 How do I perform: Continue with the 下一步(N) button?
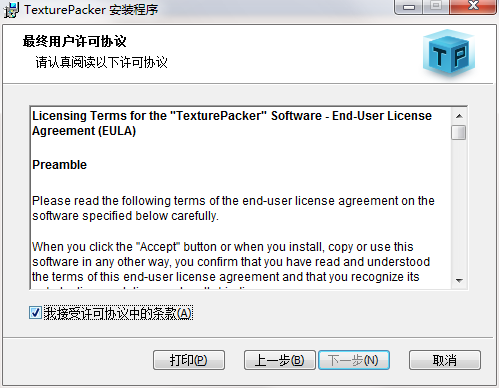[x=354, y=360]
